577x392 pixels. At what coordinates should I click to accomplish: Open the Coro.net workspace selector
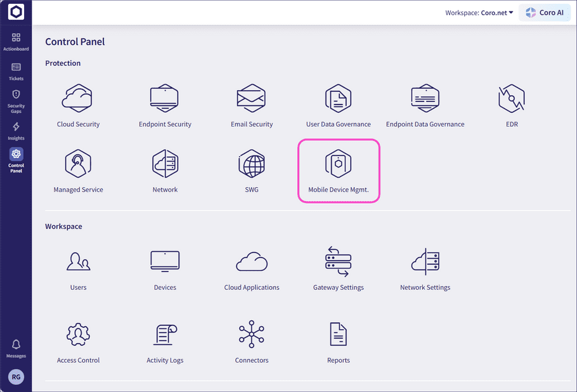pos(479,12)
